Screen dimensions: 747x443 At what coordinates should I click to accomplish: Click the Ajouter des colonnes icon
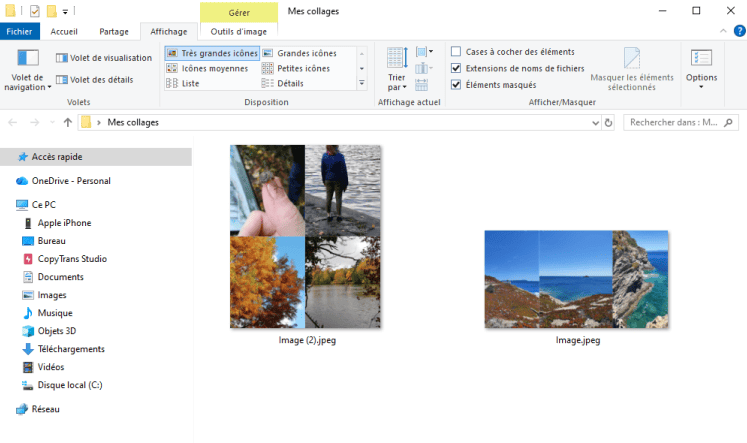tap(424, 69)
